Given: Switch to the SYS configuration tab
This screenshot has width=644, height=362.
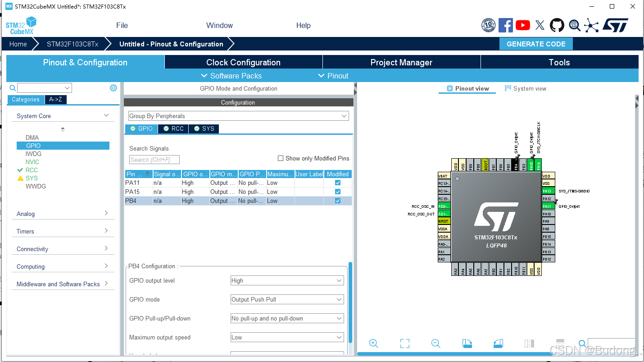Looking at the screenshot, I should click(x=204, y=128).
